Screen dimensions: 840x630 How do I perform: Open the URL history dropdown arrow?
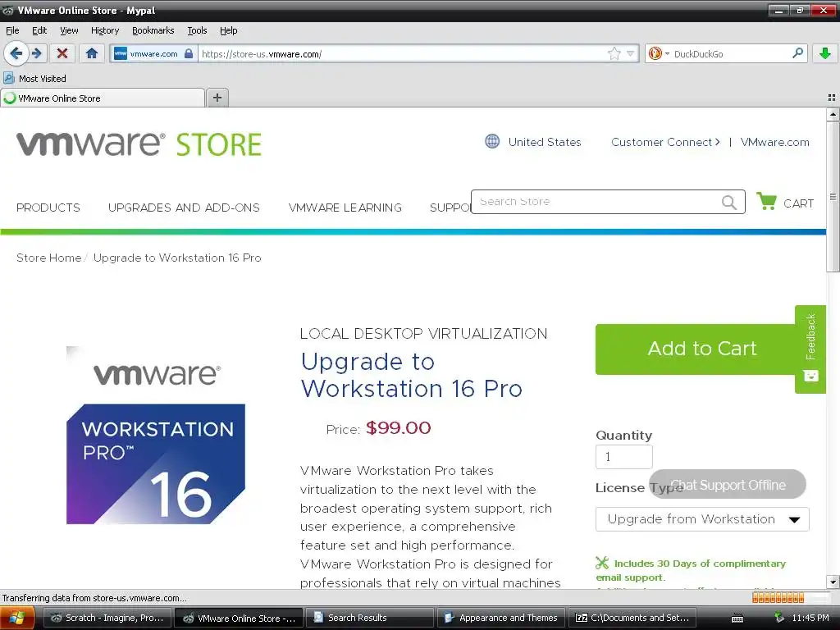coord(631,53)
